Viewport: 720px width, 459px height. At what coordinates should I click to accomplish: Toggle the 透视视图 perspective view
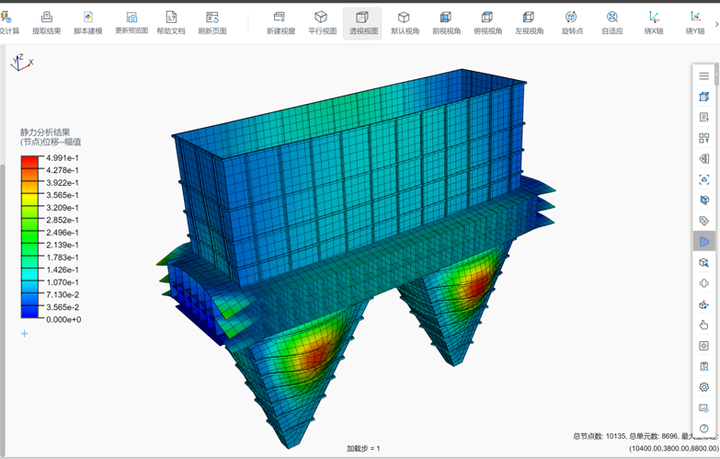361,22
